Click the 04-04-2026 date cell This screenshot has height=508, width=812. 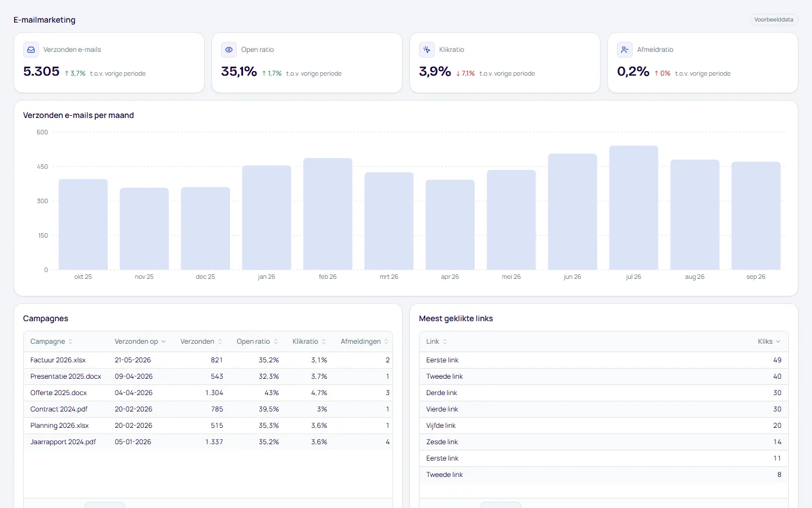click(x=134, y=393)
